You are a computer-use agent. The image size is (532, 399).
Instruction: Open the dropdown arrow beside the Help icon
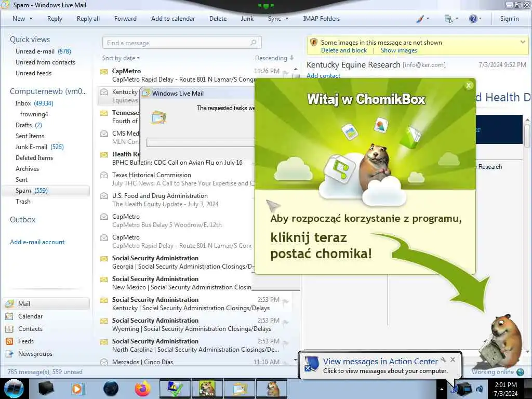click(x=480, y=19)
